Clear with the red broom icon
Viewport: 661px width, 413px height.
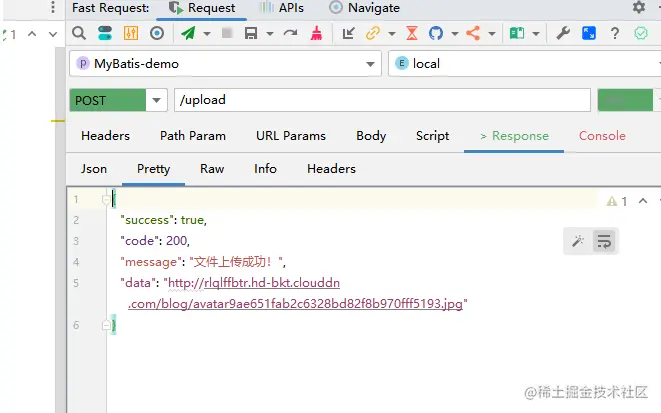pyautogui.click(x=316, y=33)
